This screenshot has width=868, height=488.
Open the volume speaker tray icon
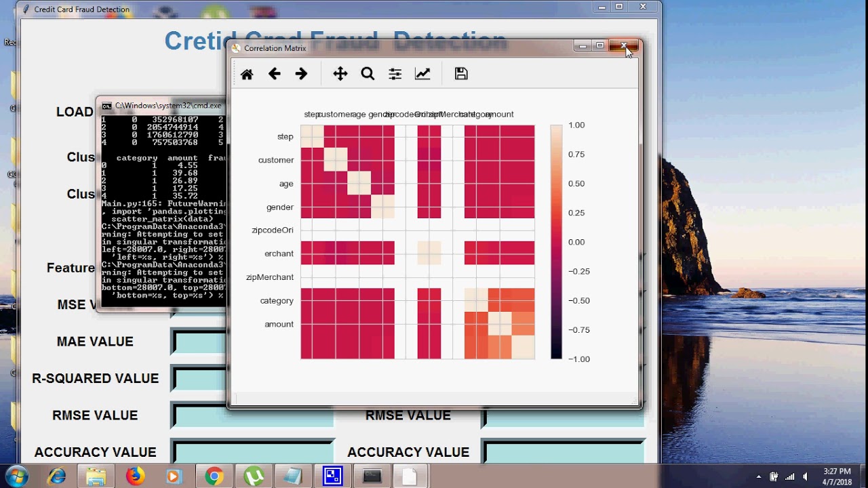[805, 477]
